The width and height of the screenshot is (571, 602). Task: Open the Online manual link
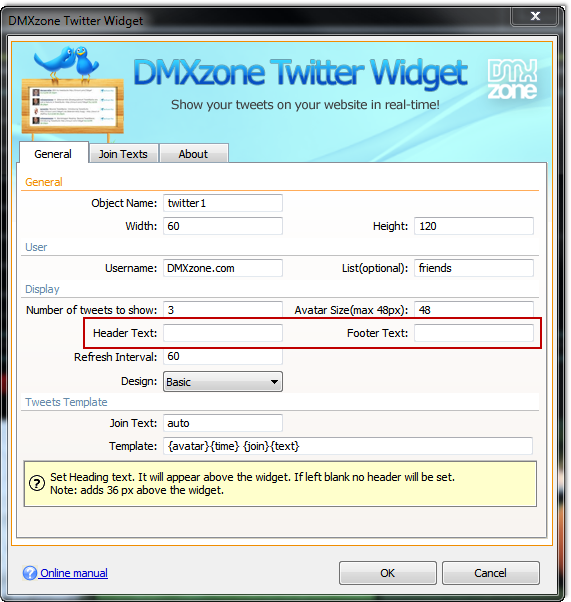(74, 573)
